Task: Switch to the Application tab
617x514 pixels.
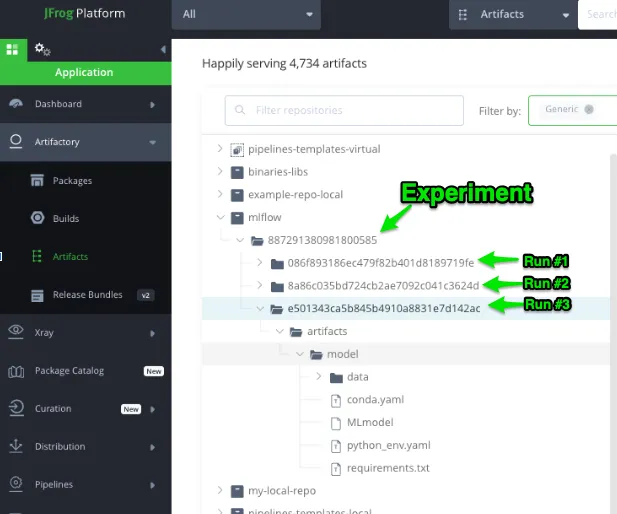Action: [x=86, y=73]
